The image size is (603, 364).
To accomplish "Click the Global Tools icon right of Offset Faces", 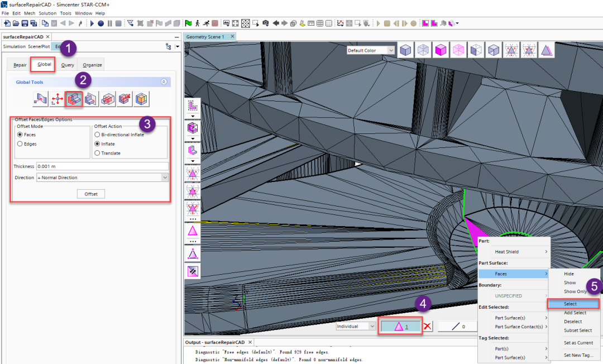I will point(91,99).
